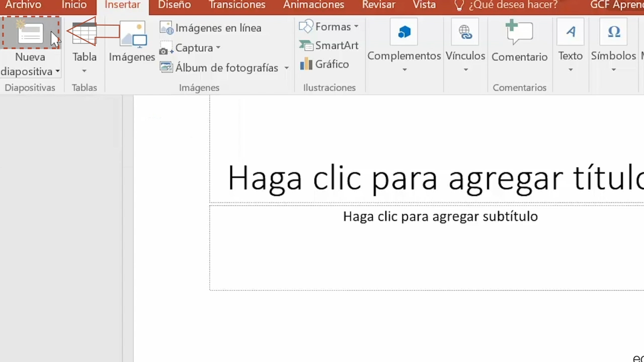Open the Transiciones tab
This screenshot has width=644, height=362.
tap(237, 5)
